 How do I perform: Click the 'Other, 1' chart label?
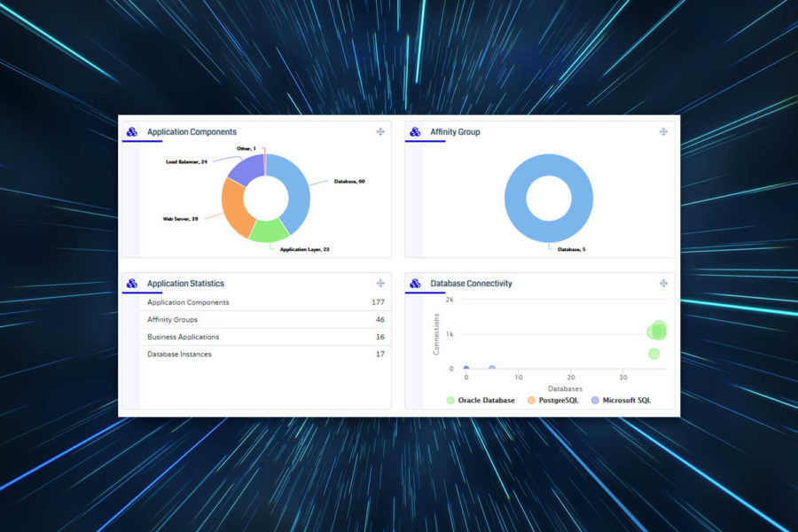tap(246, 149)
